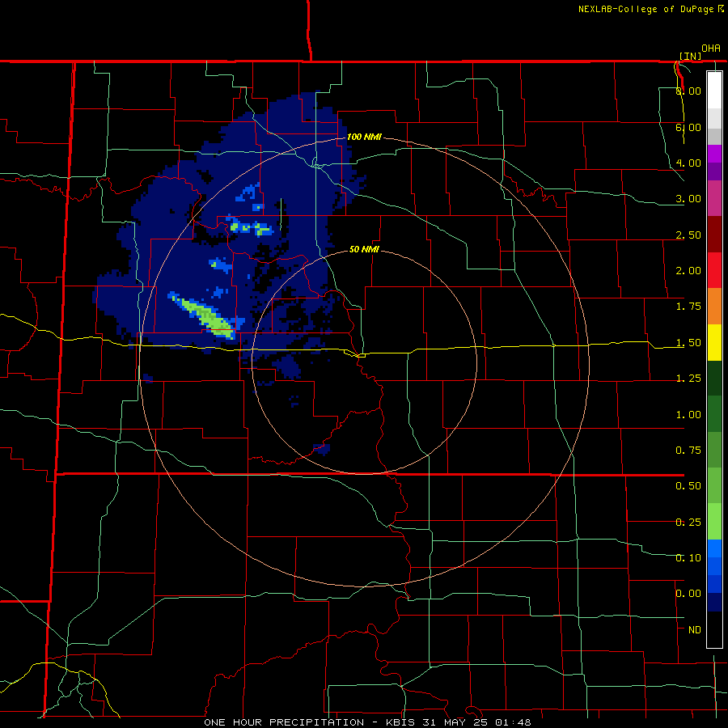Select the black ND swatch at the bottom of the scale

714,629
